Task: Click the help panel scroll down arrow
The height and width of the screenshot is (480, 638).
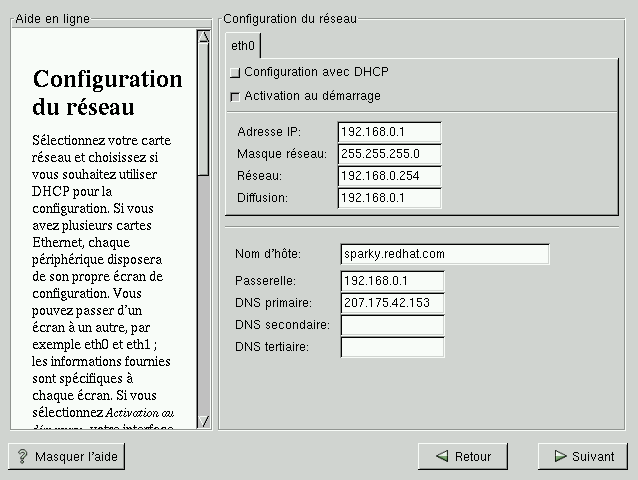Action: coord(204,422)
